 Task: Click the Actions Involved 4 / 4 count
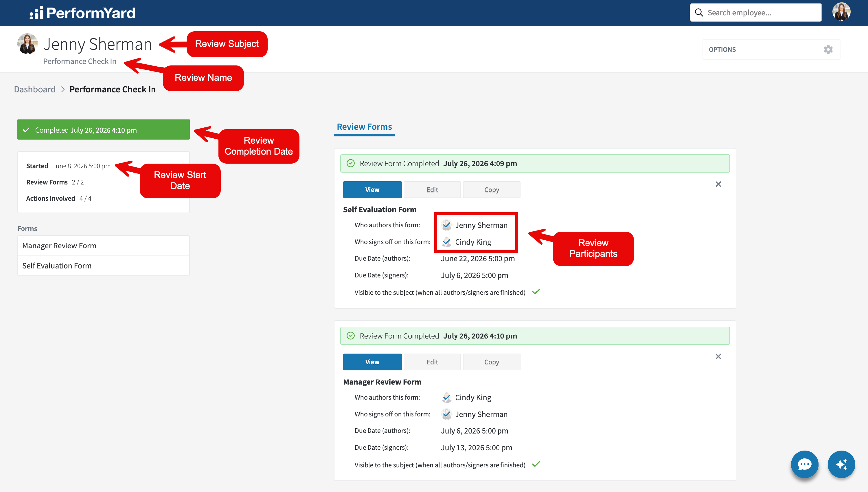tap(85, 198)
